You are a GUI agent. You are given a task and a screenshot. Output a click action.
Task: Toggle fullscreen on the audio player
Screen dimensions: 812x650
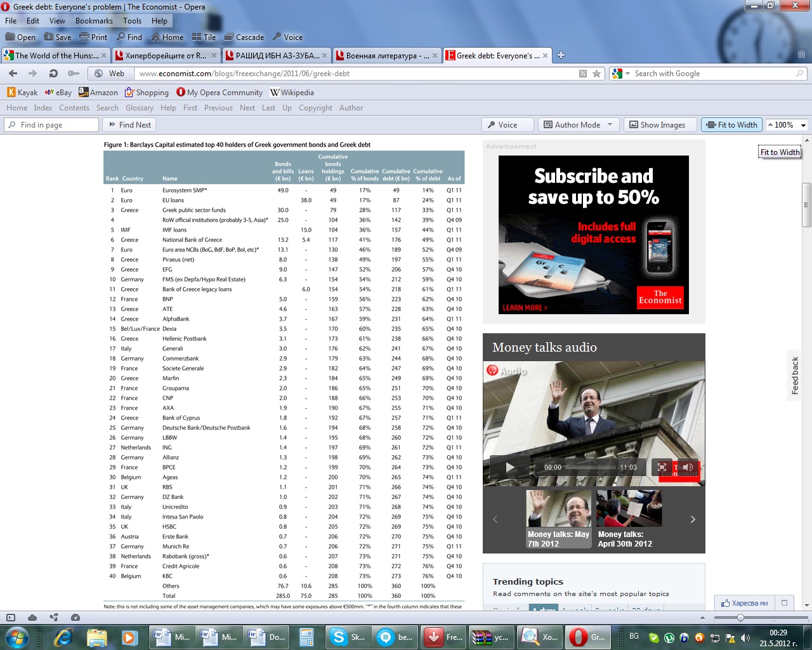pos(662,467)
